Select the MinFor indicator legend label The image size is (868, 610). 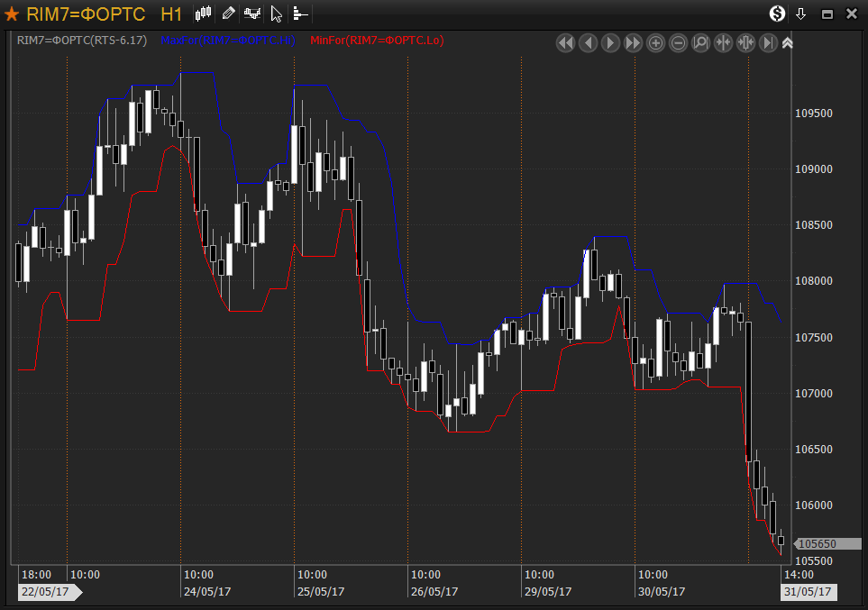click(376, 41)
